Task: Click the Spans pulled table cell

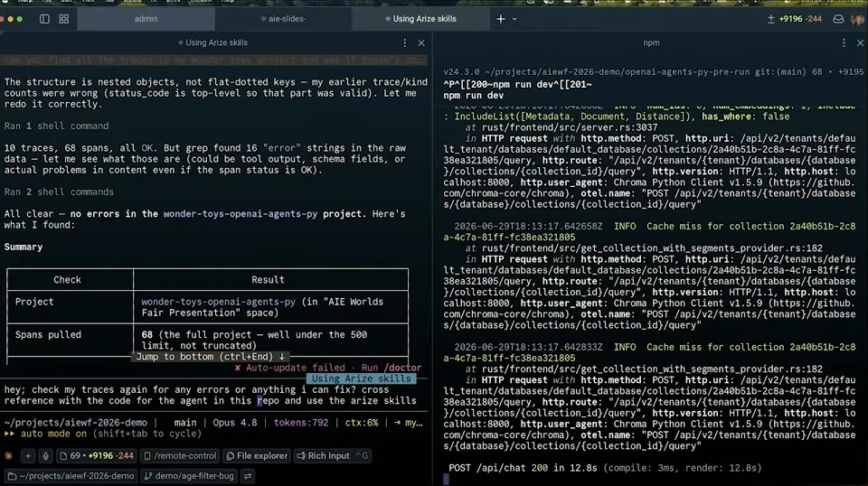Action: [70, 340]
